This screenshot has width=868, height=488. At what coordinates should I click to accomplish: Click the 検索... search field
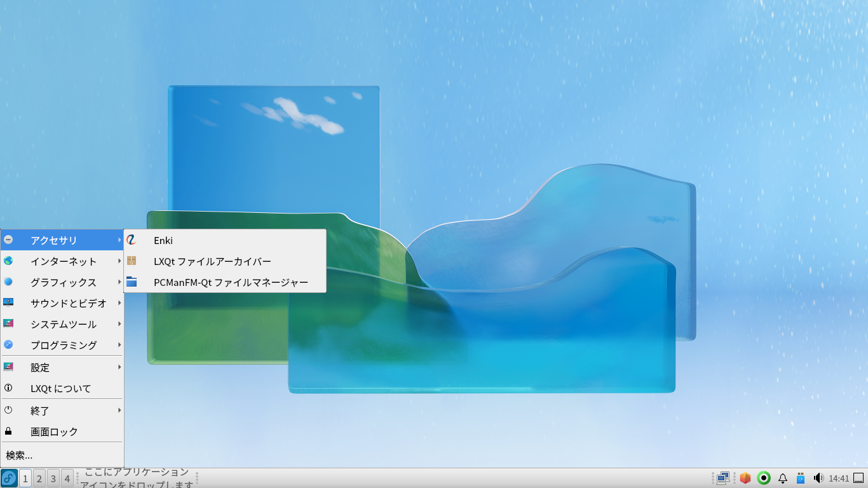[62, 455]
